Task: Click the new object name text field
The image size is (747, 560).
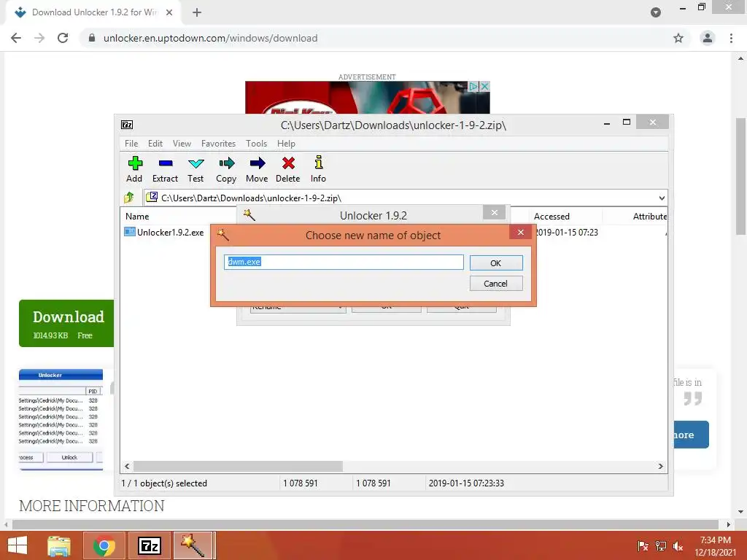Action: tap(344, 262)
